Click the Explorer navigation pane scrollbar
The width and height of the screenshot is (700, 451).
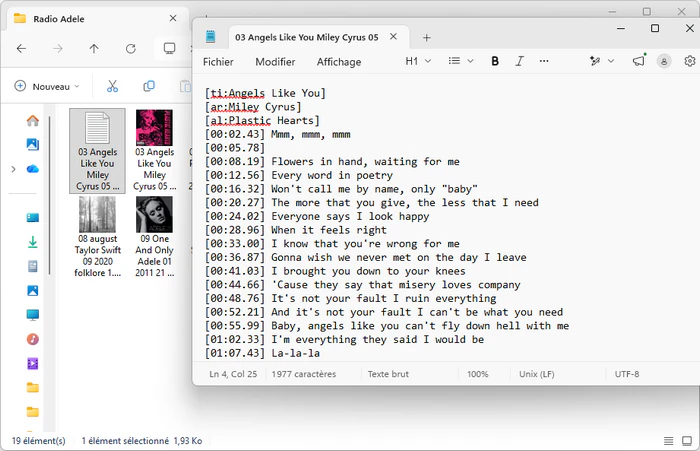(50, 196)
